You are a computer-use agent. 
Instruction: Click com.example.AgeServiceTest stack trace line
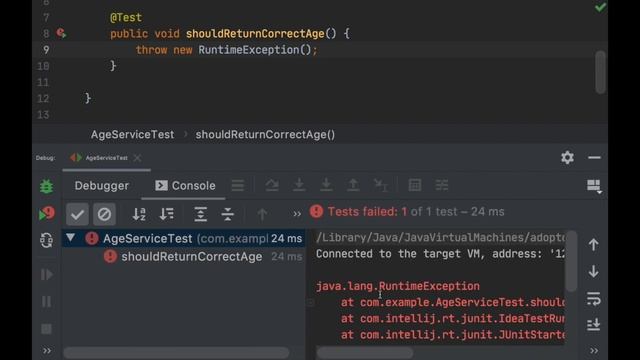coord(453,302)
